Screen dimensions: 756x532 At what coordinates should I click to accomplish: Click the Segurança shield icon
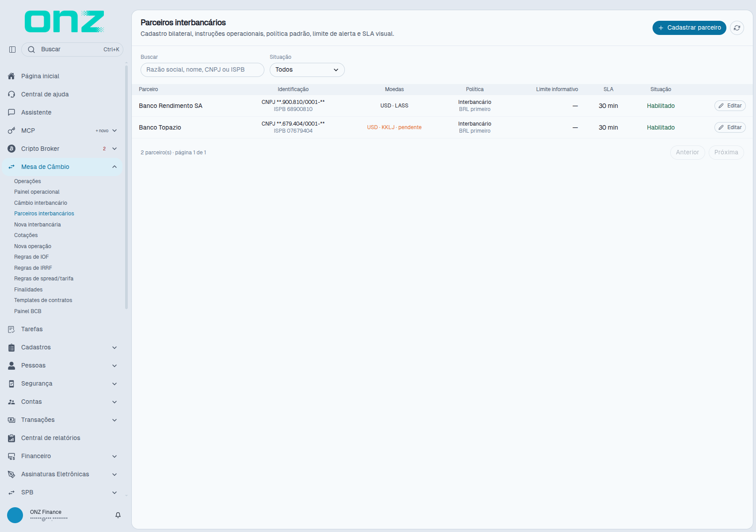(11, 383)
